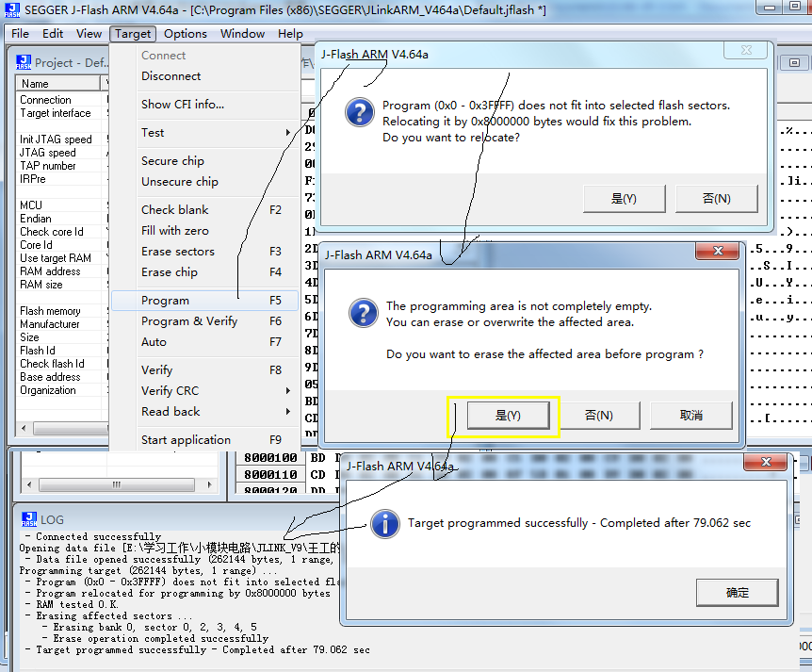Click the LOG panel J-Flash icon

pyautogui.click(x=29, y=519)
